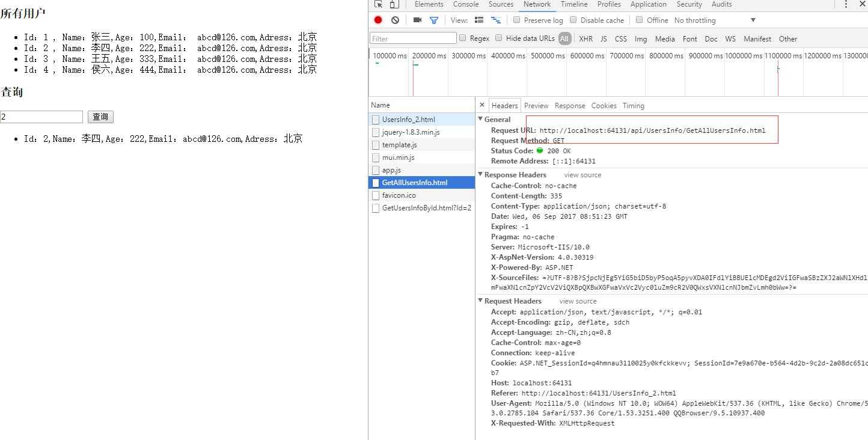This screenshot has width=868, height=440.
Task: Switch to the Console tab
Action: pyautogui.click(x=466, y=4)
